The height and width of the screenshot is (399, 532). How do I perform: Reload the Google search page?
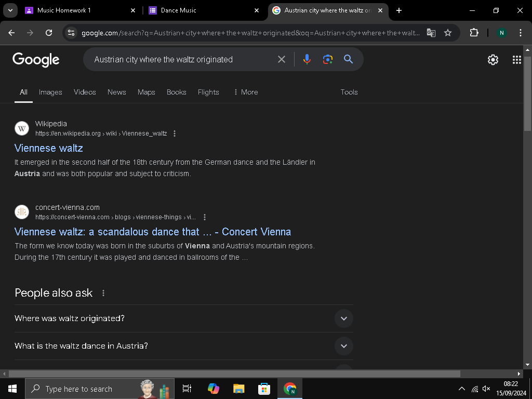coord(49,33)
